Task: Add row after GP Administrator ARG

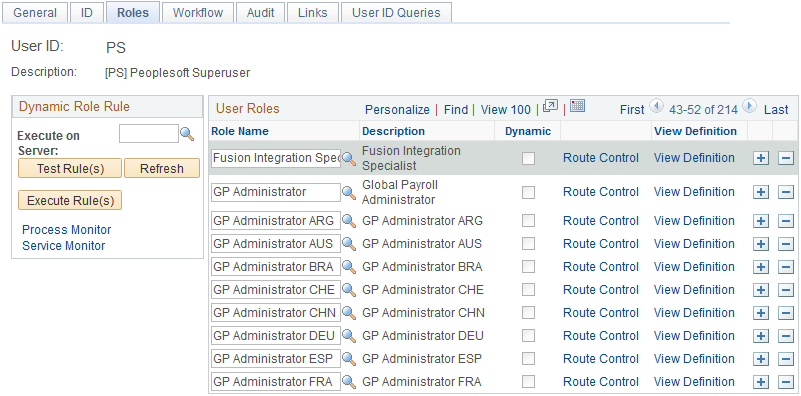Action: tap(761, 221)
